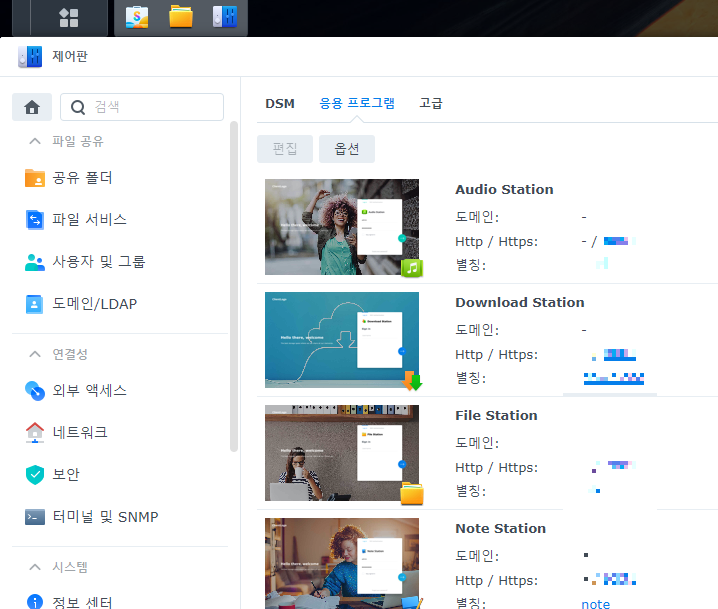Collapse the 시스템 section
The width and height of the screenshot is (718, 609).
35,567
